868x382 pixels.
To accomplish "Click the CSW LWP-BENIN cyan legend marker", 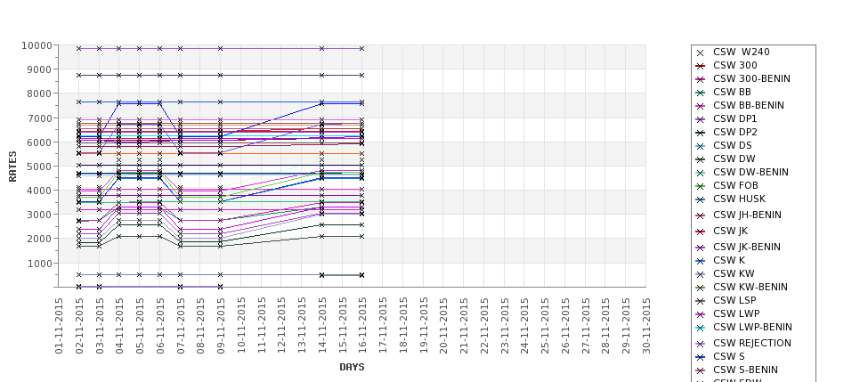I will coord(701,328).
